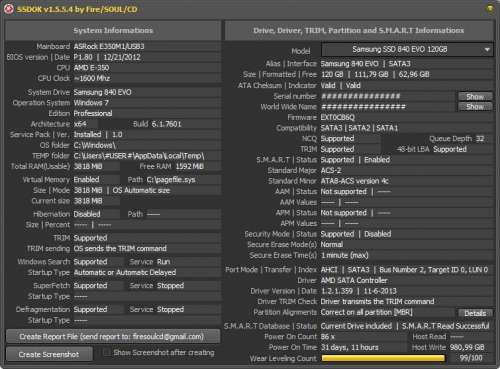This screenshot has height=369, width=500.
Task: Click Driver transmits the TRIM command text
Action: point(377,302)
